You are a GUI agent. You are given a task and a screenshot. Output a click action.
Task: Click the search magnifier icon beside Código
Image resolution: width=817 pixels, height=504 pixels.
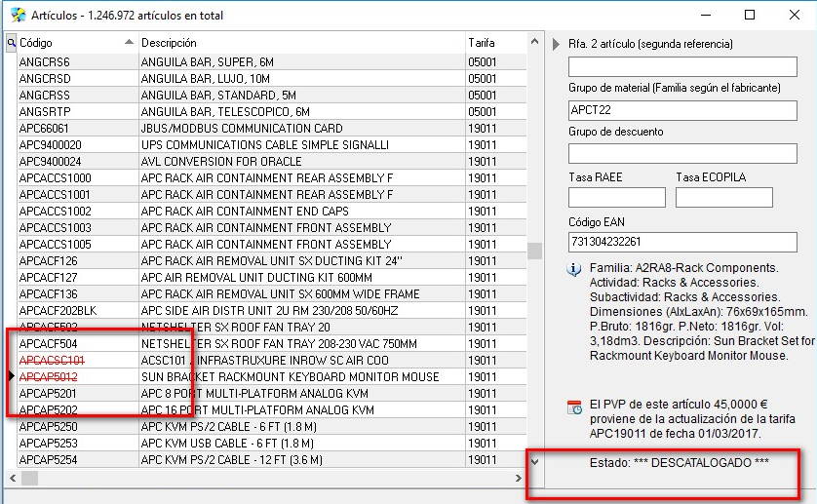pyautogui.click(x=11, y=43)
